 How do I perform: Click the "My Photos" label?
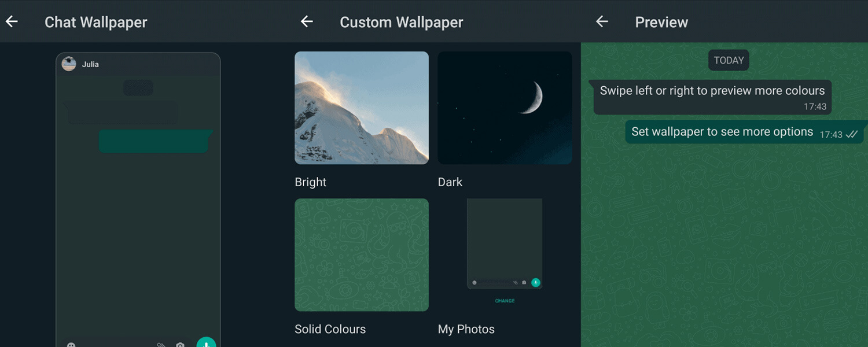tap(466, 329)
